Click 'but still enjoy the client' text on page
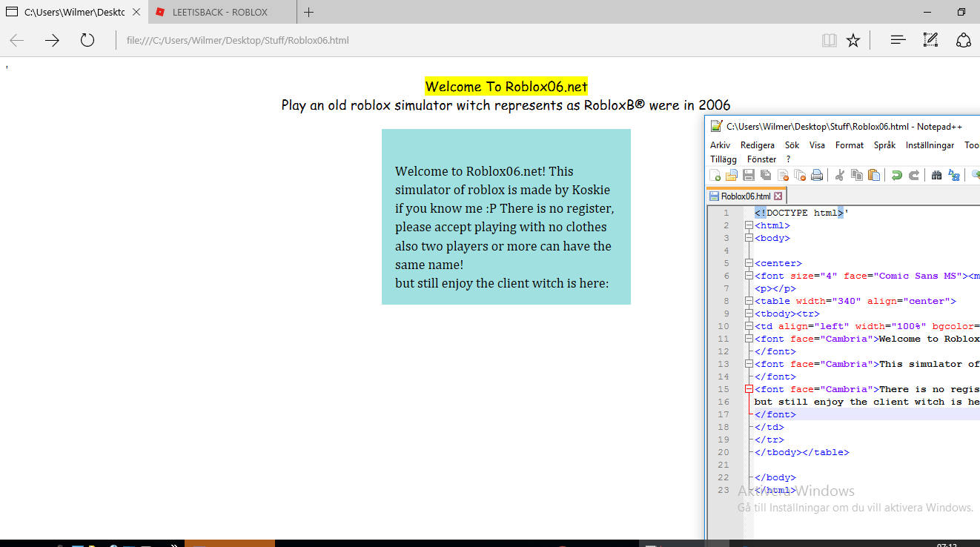980x547 pixels. [502, 283]
